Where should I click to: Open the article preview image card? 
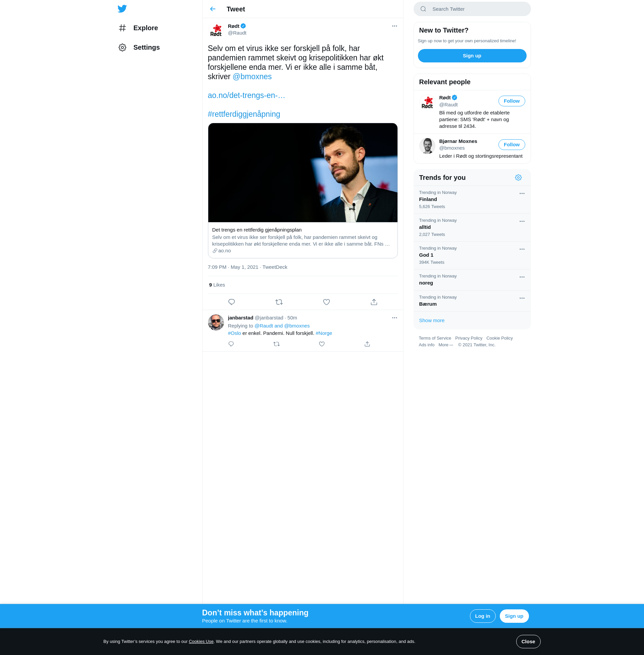coord(303,172)
